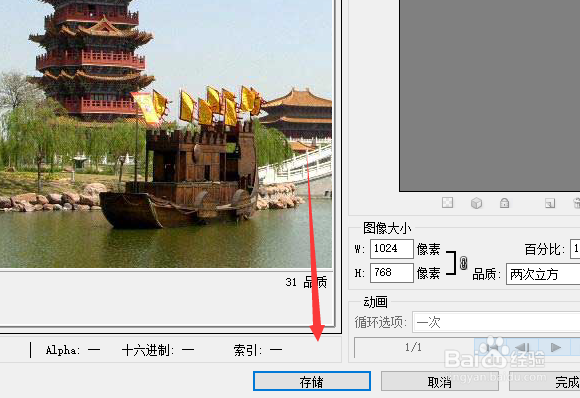Click the previous frame animation button

tap(522, 347)
